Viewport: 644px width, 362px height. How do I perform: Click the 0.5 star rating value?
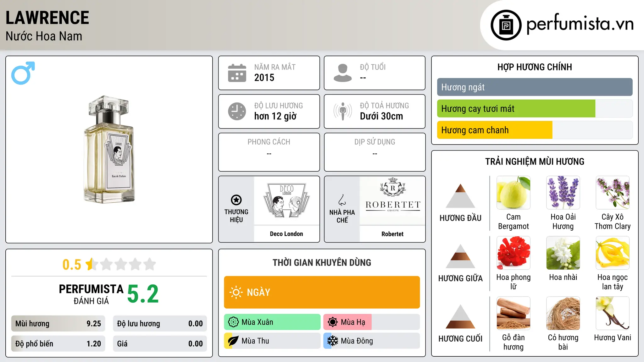72,265
